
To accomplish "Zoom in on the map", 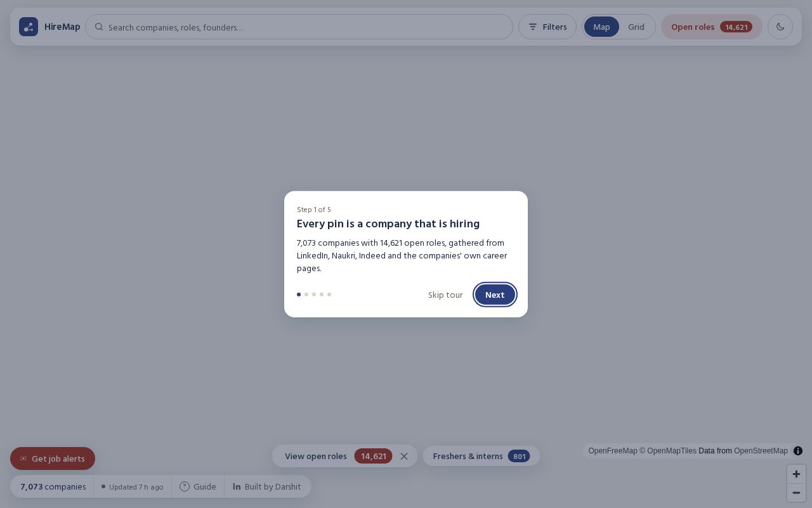I will [796, 474].
